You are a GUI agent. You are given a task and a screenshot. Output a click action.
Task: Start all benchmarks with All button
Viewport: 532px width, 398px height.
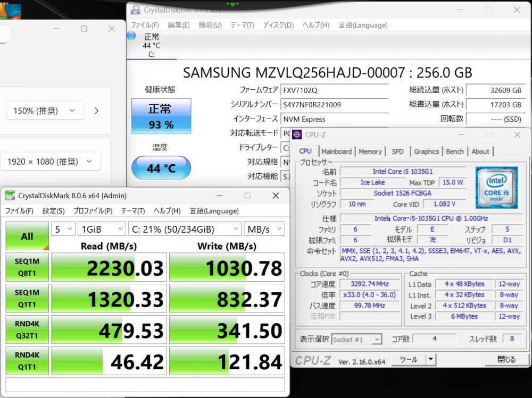(x=27, y=236)
